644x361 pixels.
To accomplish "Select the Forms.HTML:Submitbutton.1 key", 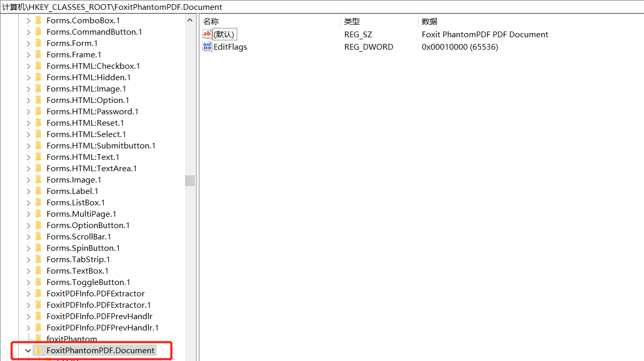I will point(101,146).
